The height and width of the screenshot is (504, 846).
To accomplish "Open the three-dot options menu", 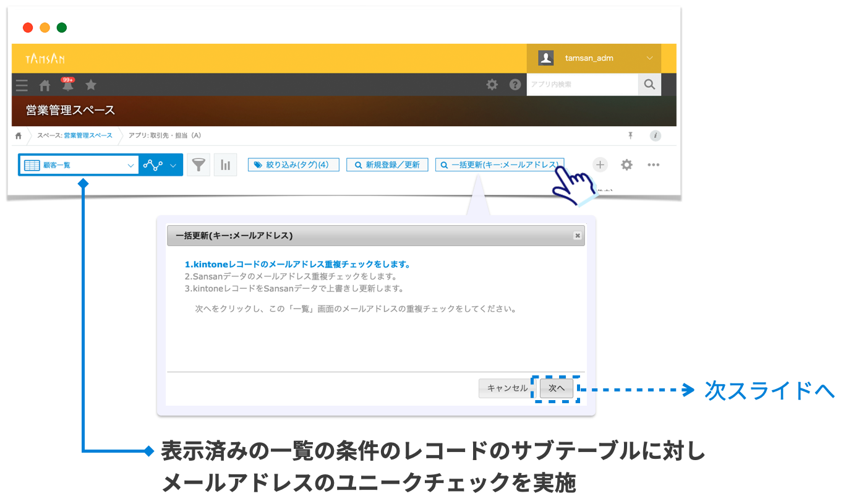I will pyautogui.click(x=653, y=164).
